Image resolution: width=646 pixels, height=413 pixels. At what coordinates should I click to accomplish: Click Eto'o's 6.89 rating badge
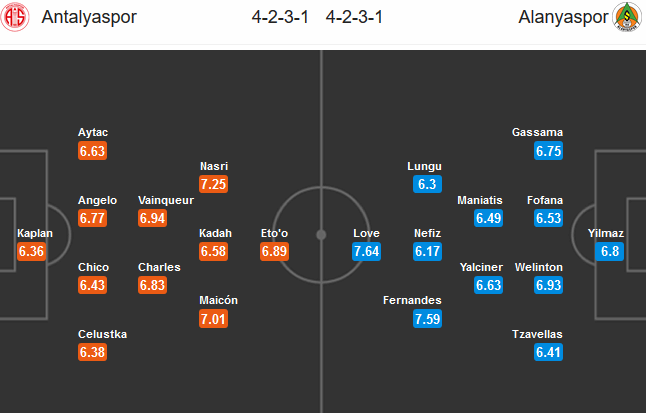point(274,251)
